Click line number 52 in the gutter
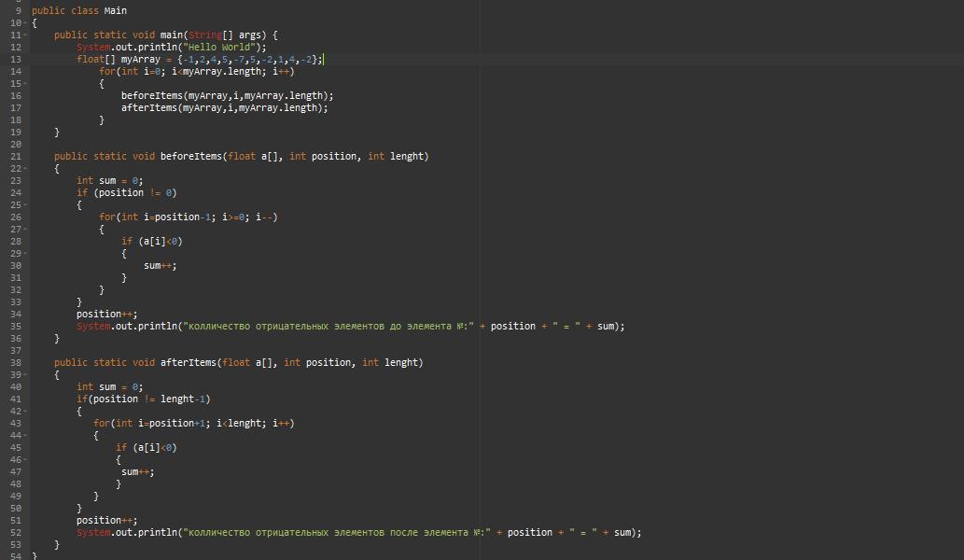 click(16, 533)
